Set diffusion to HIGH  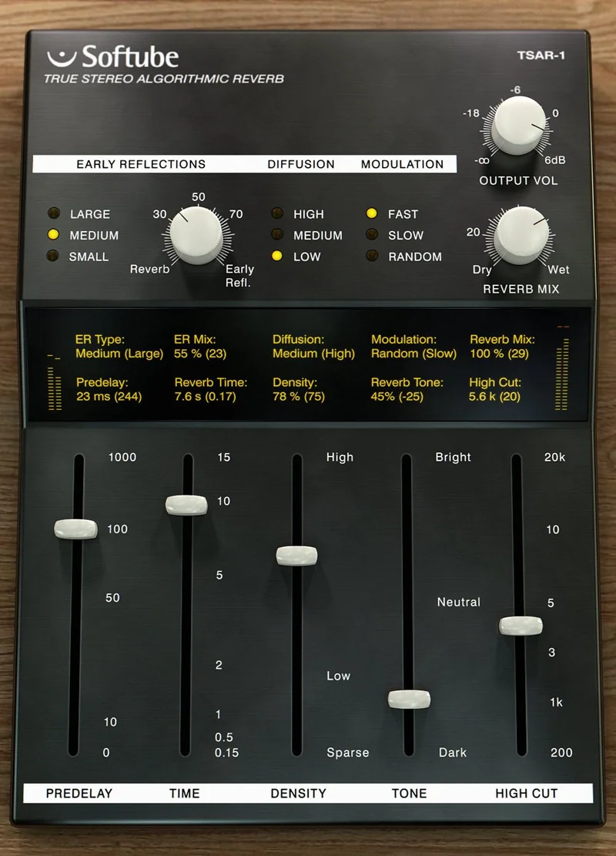[277, 213]
